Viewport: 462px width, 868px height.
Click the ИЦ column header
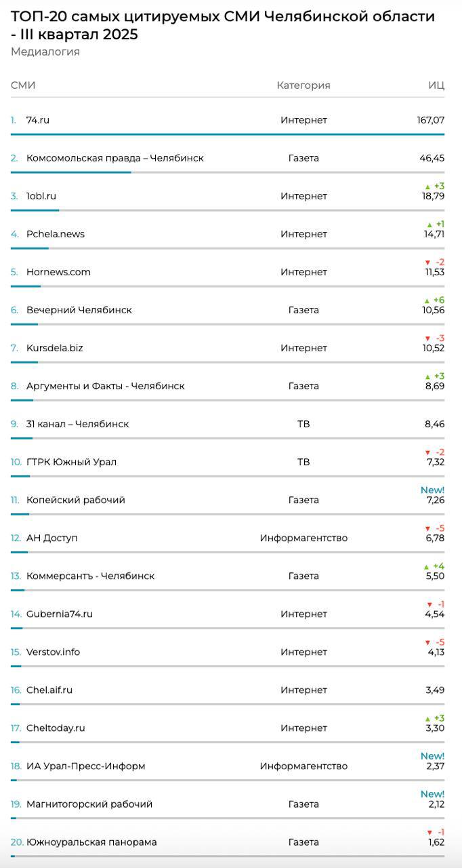coord(436,85)
